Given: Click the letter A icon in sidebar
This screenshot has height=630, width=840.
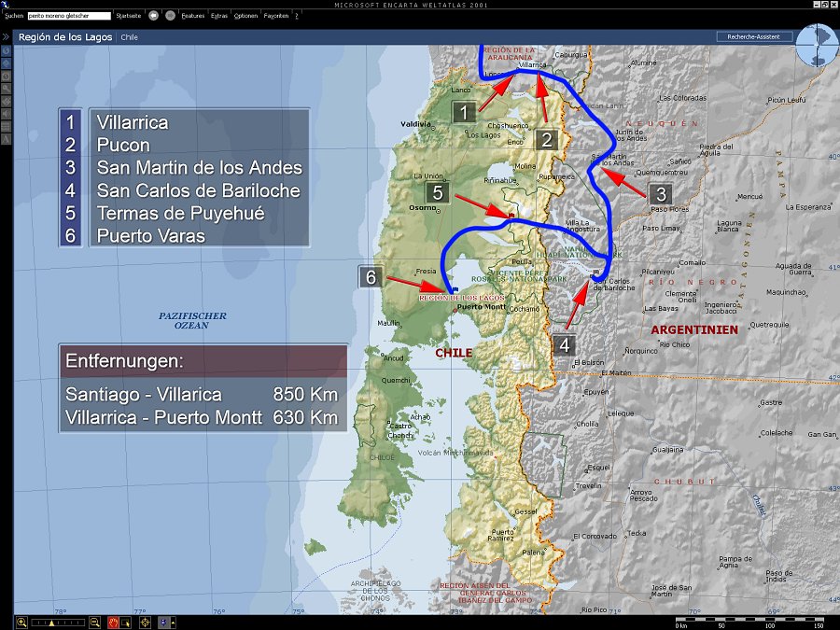Looking at the screenshot, I should coord(7,138).
